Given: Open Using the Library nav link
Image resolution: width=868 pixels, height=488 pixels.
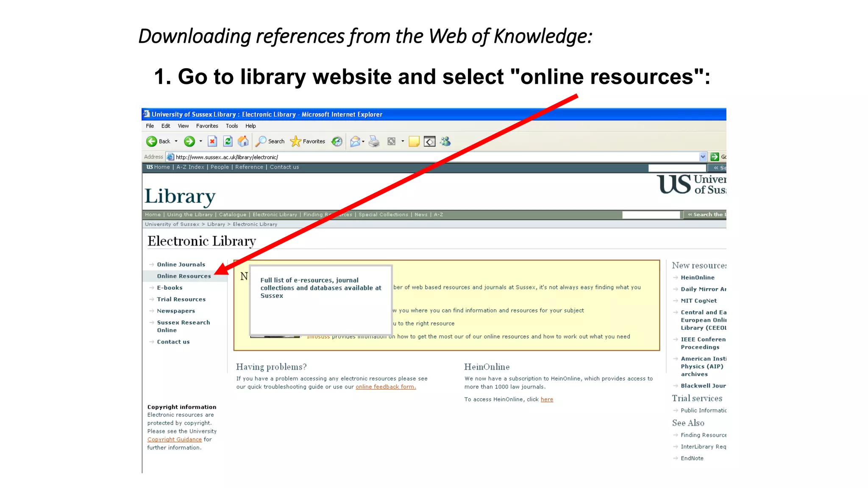Looking at the screenshot, I should [190, 215].
